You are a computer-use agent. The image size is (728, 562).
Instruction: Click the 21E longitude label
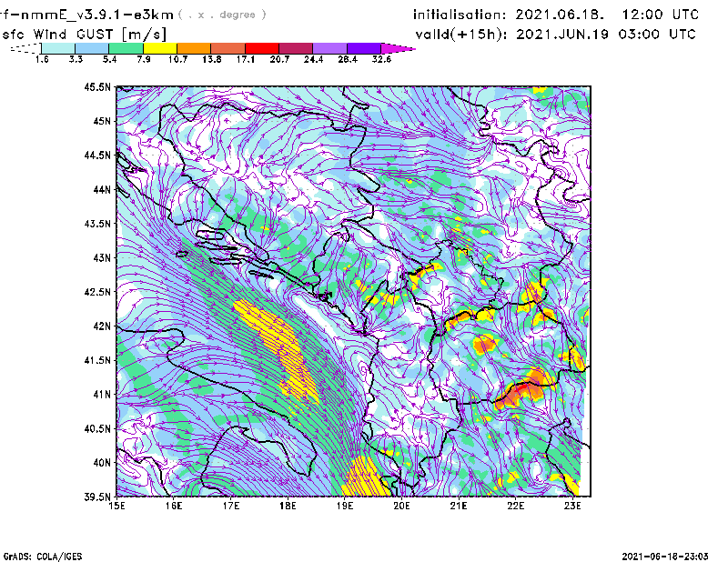[459, 506]
